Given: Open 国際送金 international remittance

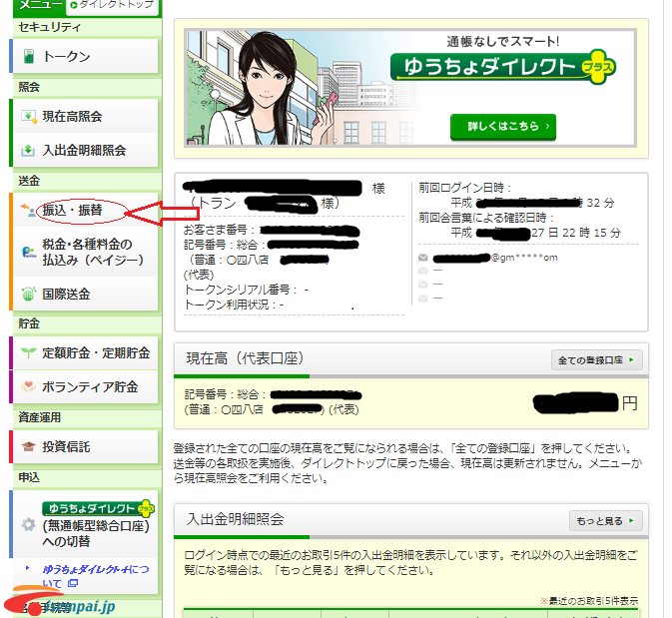Looking at the screenshot, I should (x=85, y=294).
